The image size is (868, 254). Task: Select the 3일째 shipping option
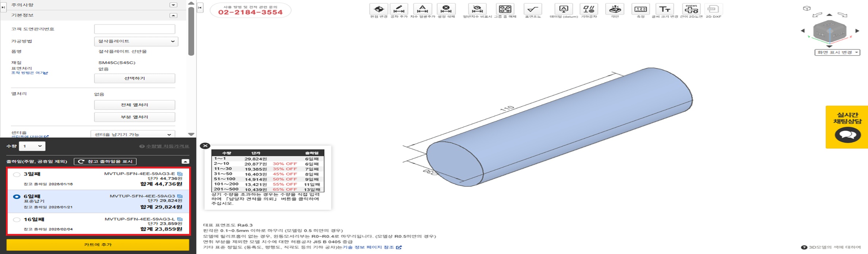[x=16, y=175]
